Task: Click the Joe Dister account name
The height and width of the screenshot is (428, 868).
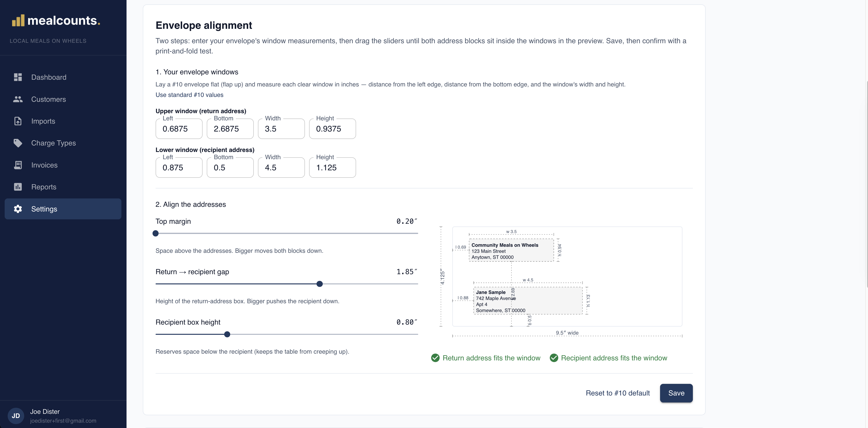Action: 45,412
